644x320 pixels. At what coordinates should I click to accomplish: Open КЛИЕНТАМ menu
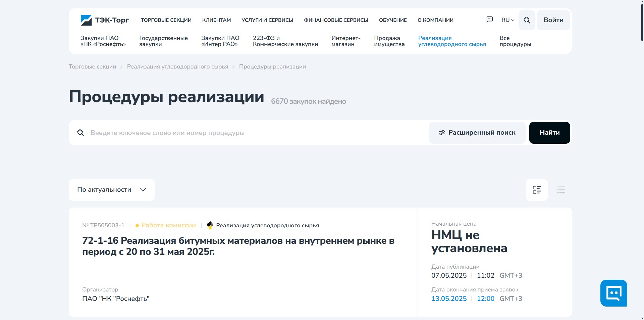click(x=217, y=20)
